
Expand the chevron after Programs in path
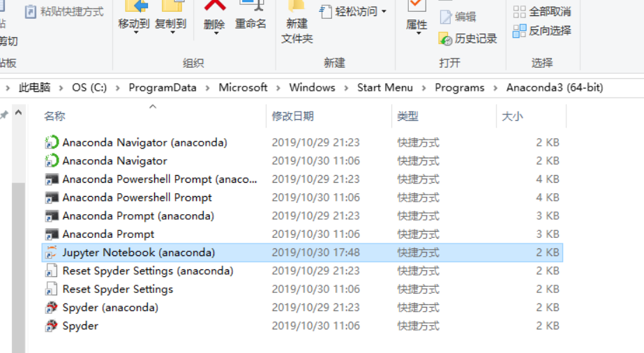495,88
